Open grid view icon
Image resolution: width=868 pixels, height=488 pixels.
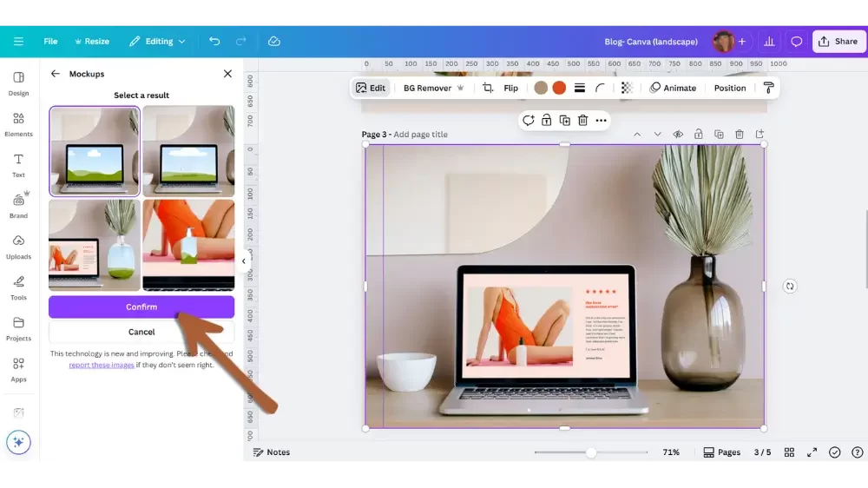pos(789,452)
